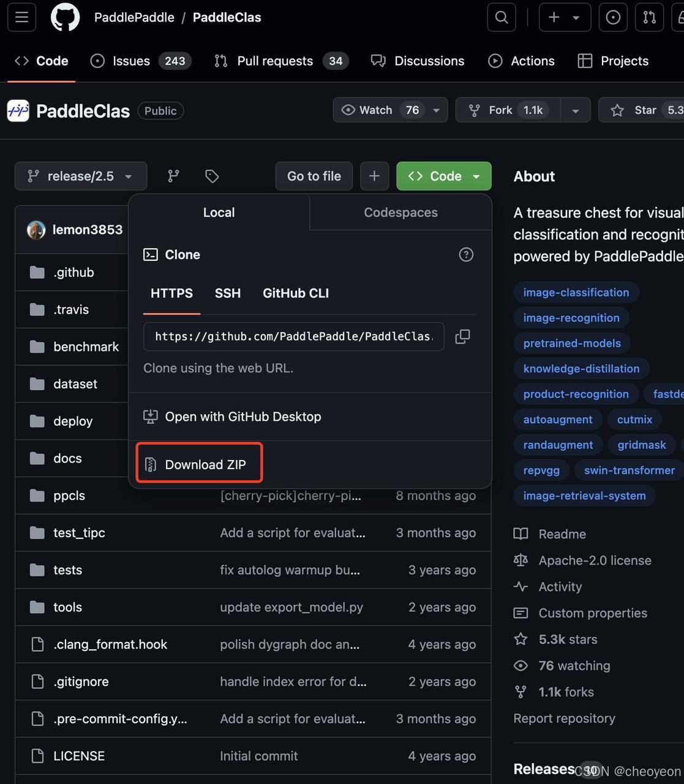Open the Apache-2.0 license link
Screen dimensions: 684x784
[582, 560]
